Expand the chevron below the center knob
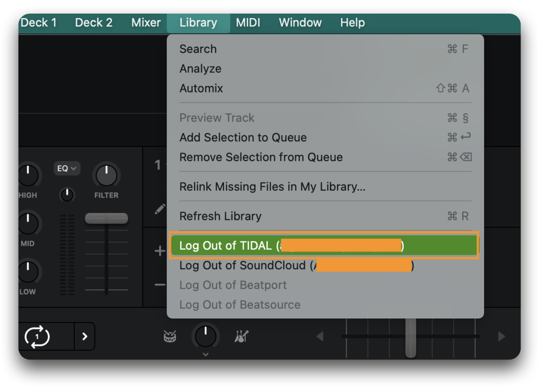Viewport: 547px width, 392px height. (x=206, y=354)
